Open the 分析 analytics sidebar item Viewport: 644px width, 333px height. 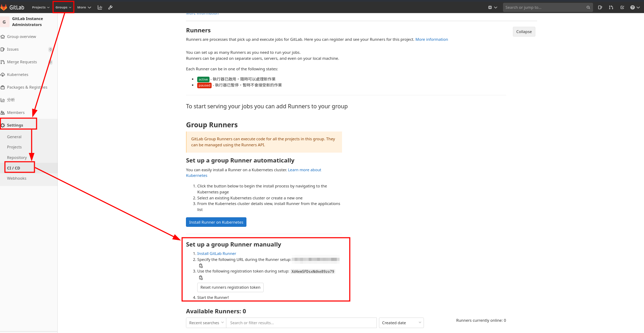11,100
